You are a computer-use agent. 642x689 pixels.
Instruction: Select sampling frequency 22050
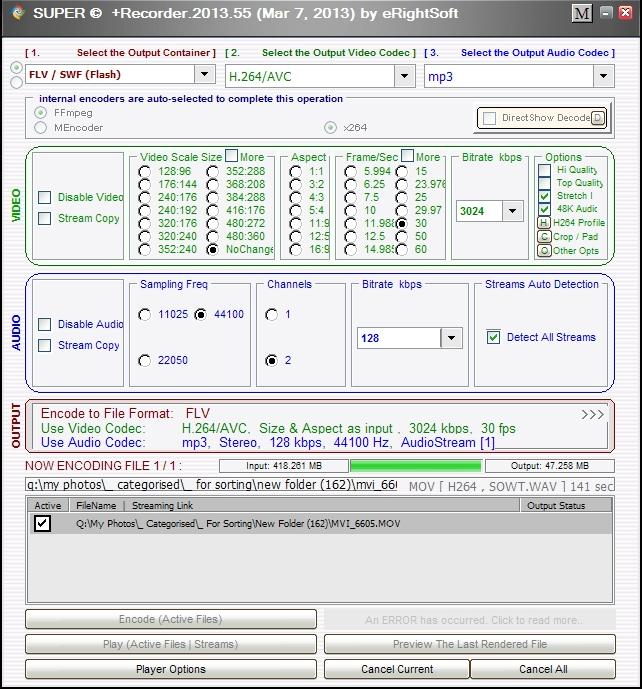(x=144, y=360)
